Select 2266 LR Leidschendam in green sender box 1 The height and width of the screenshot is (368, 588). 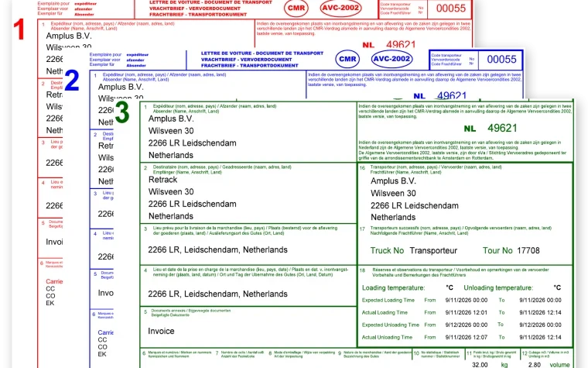click(x=193, y=143)
